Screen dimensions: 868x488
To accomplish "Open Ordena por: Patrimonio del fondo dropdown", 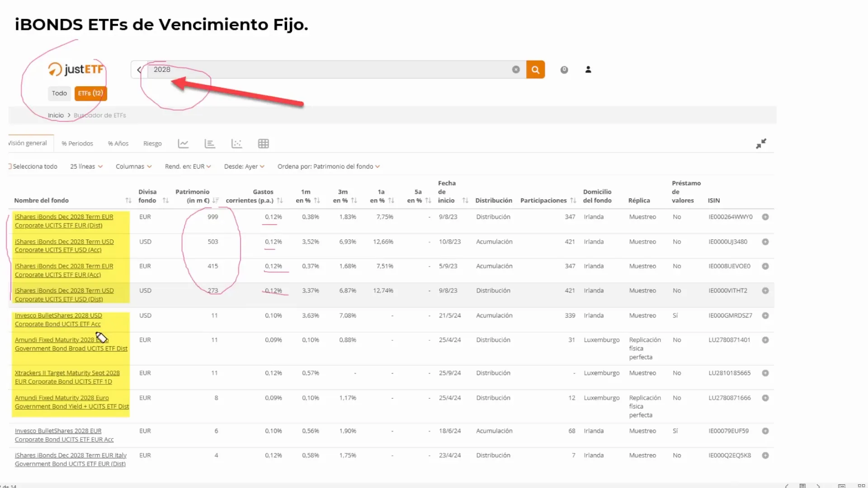I will tap(329, 166).
